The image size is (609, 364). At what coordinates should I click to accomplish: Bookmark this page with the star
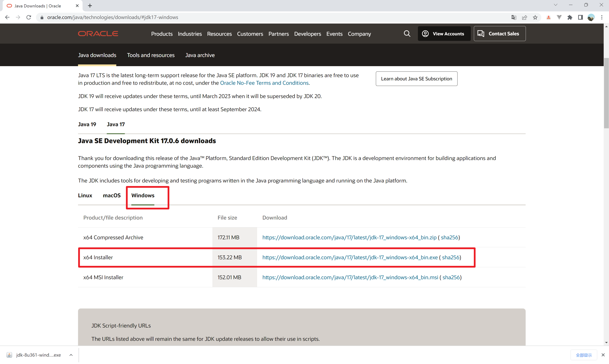[x=535, y=17]
